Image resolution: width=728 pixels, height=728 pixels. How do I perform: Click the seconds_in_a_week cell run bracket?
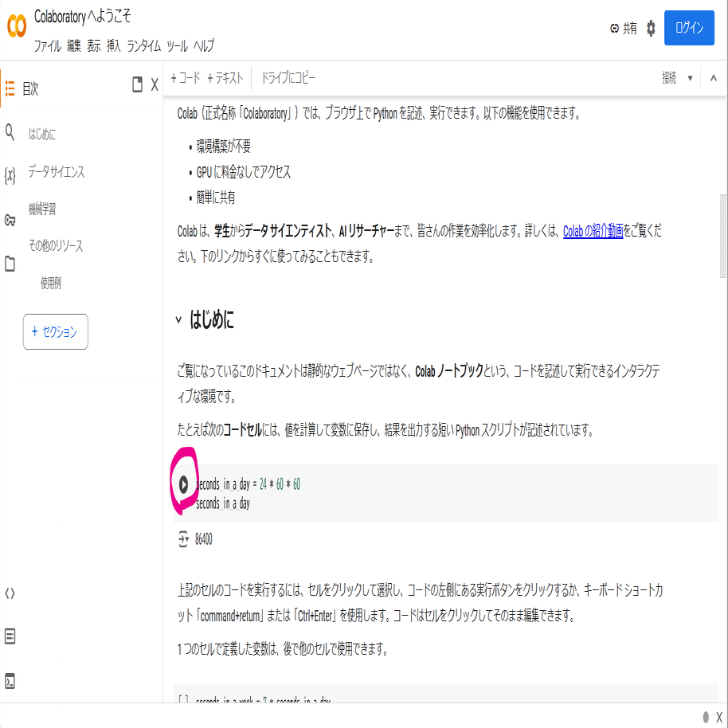[183, 699]
